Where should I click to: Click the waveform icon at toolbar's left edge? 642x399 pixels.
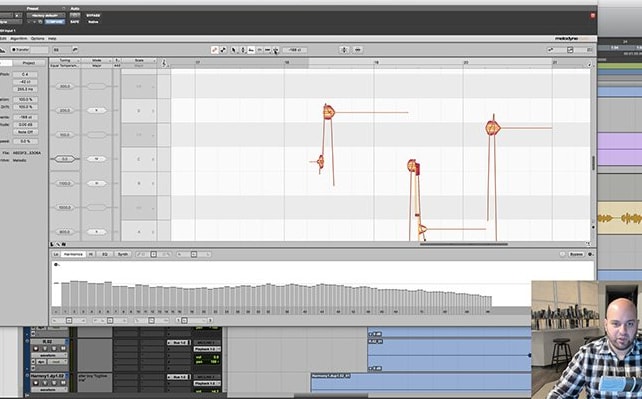(x=2, y=50)
